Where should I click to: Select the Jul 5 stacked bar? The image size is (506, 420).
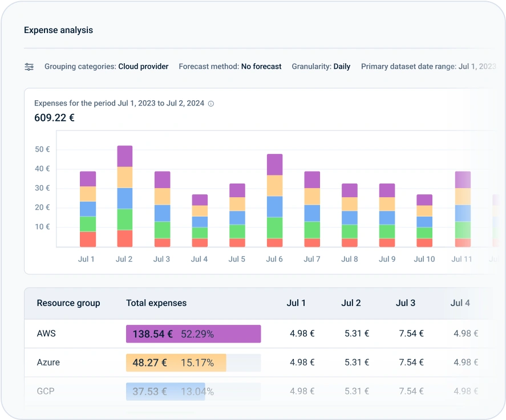tap(237, 215)
